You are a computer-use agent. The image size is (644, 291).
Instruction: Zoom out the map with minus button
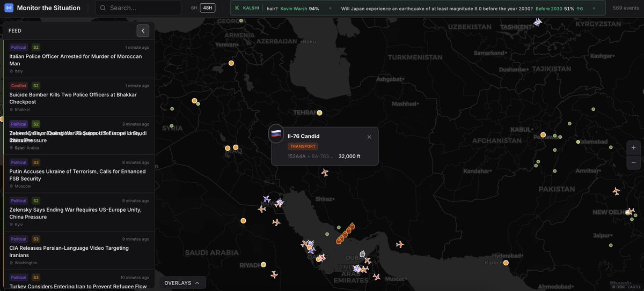pos(634,162)
